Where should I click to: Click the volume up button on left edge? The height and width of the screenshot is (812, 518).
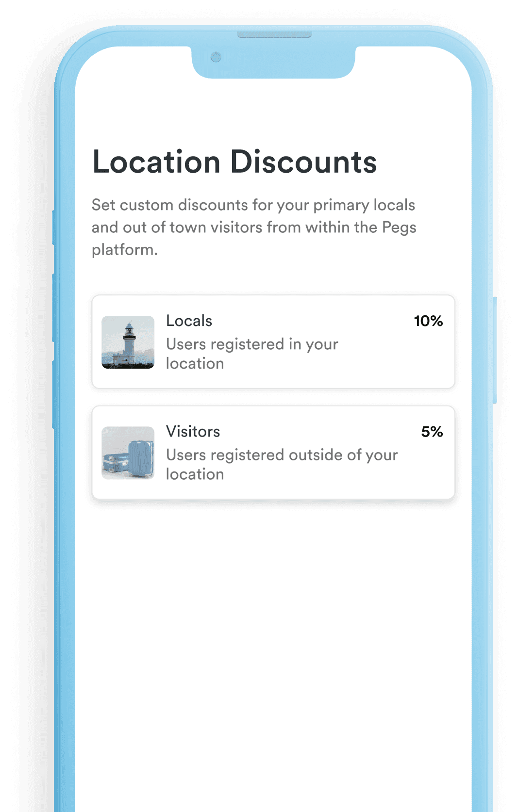[53, 308]
